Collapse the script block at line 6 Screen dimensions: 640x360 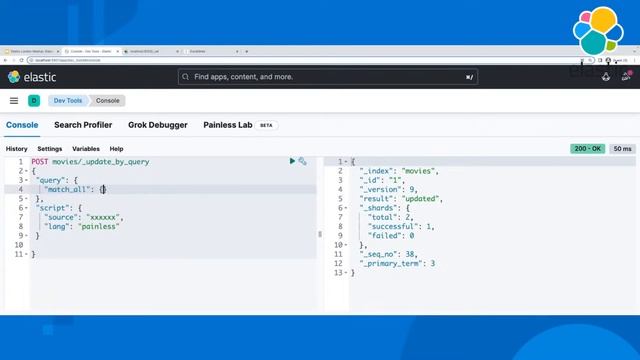[x=27, y=208]
